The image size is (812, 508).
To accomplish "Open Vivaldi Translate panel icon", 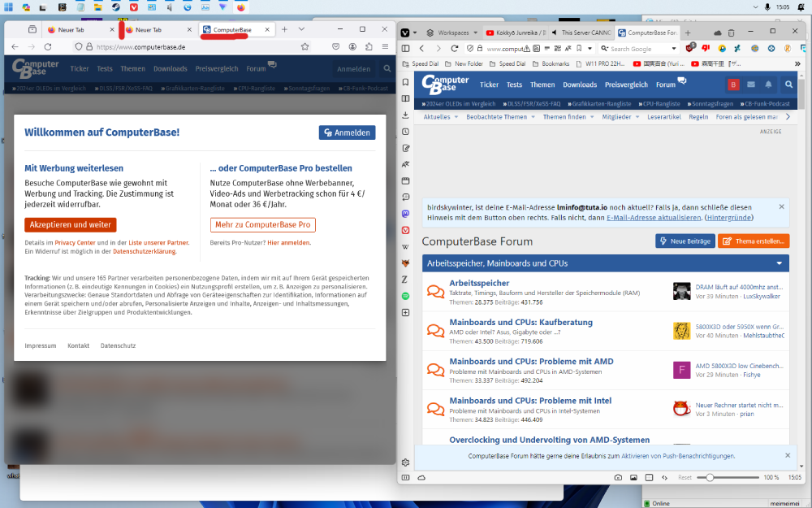I will 405,164.
